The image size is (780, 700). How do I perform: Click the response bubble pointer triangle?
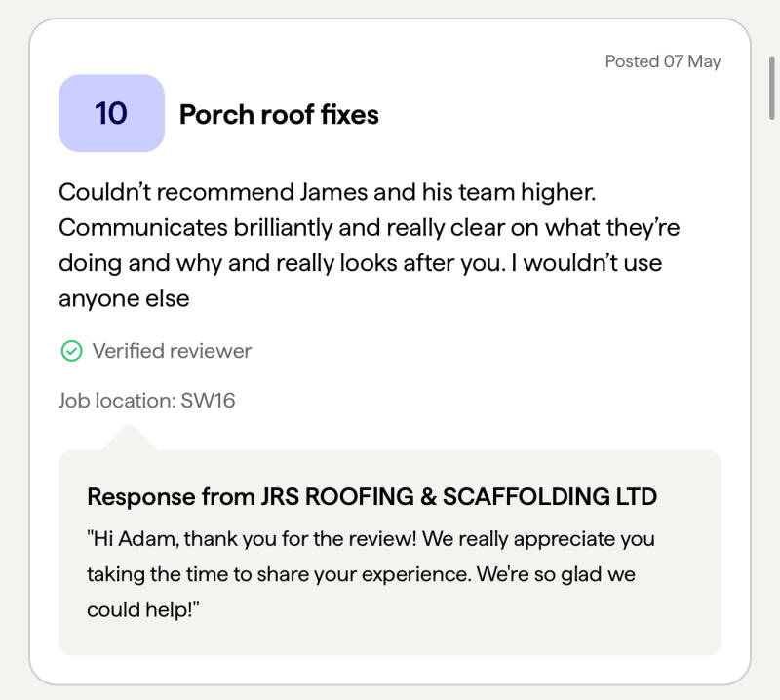tap(128, 438)
